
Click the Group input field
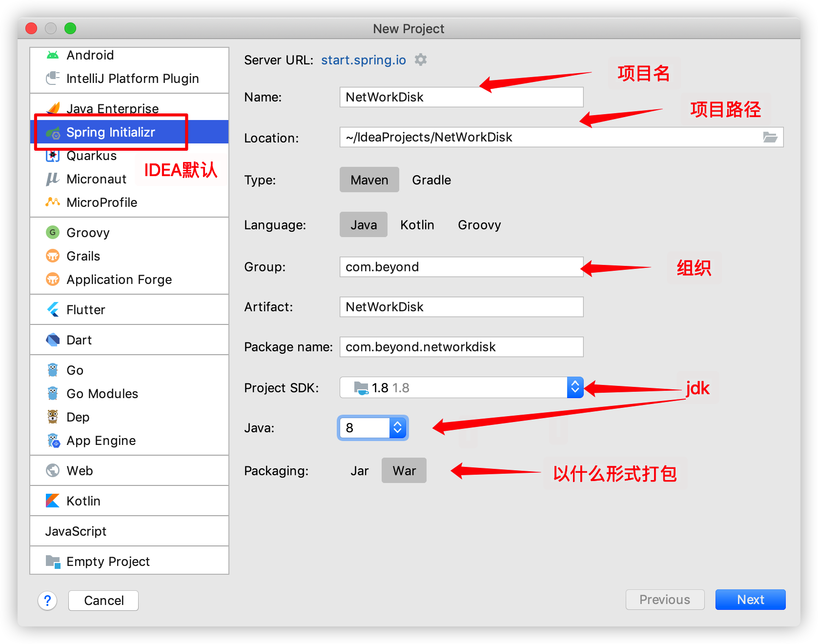[462, 267]
